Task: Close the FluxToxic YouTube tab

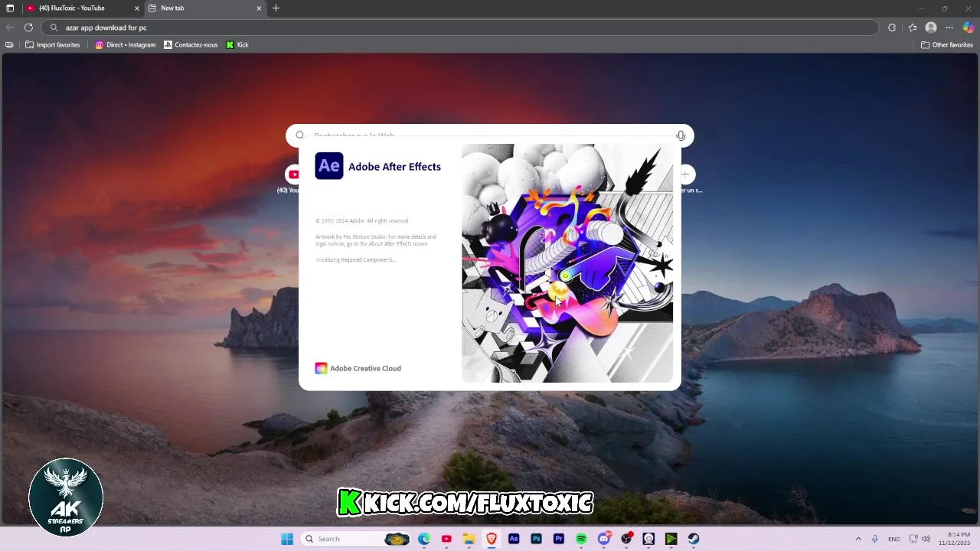Action: (137, 8)
